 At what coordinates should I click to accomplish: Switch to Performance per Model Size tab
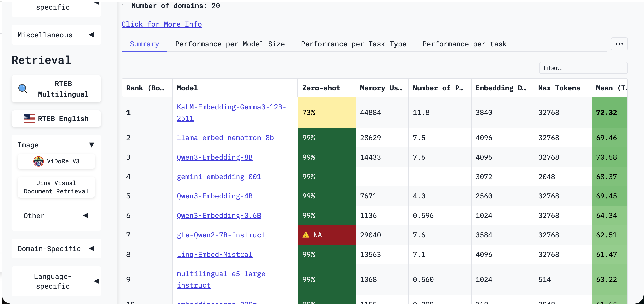(x=230, y=44)
